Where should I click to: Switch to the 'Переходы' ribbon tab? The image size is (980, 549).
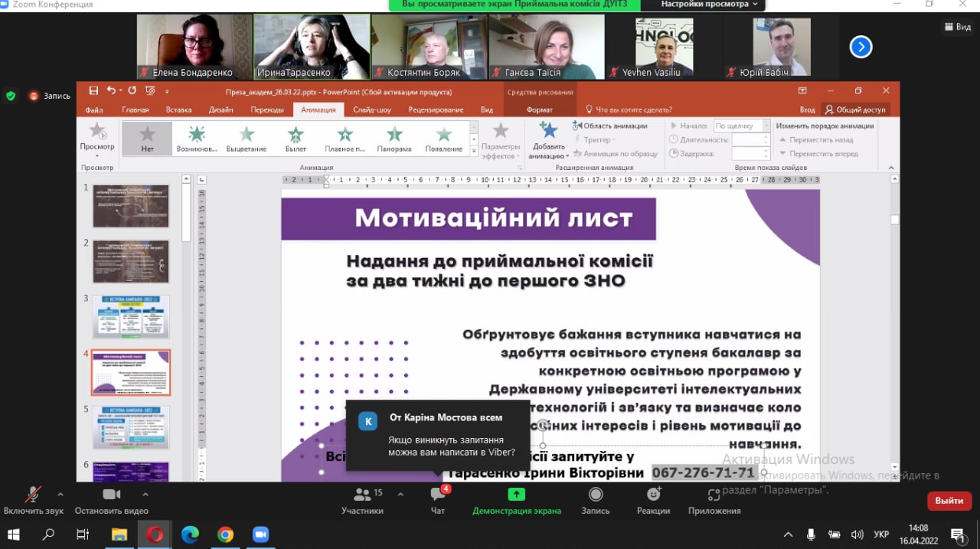pos(267,109)
